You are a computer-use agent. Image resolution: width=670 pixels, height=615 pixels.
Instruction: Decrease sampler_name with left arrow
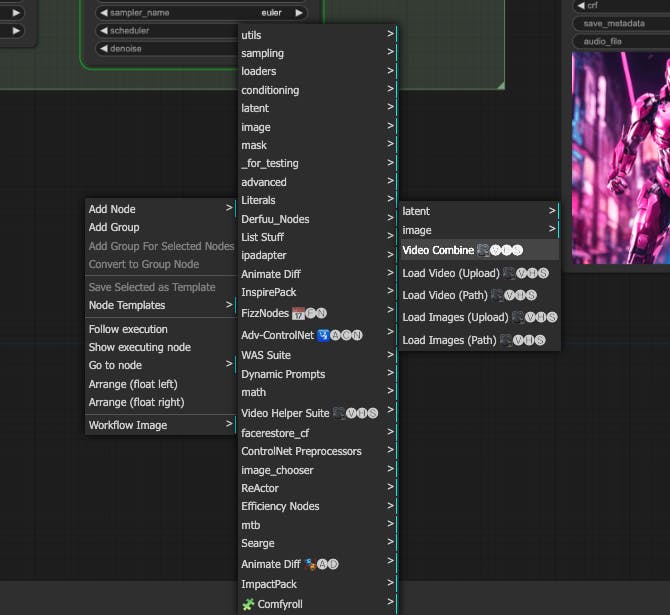click(104, 12)
